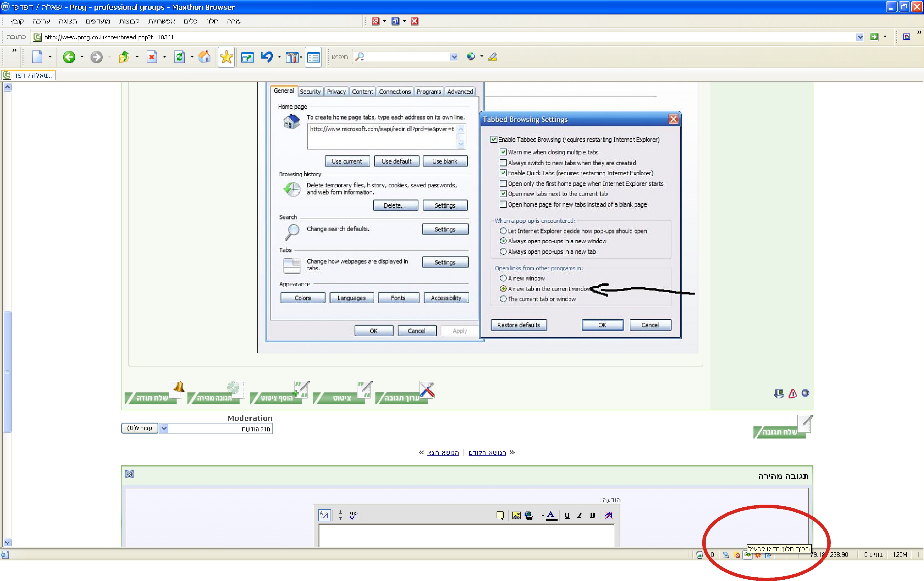Open the 'כלים' menu
Screen dimensions: 924x581
[190, 21]
